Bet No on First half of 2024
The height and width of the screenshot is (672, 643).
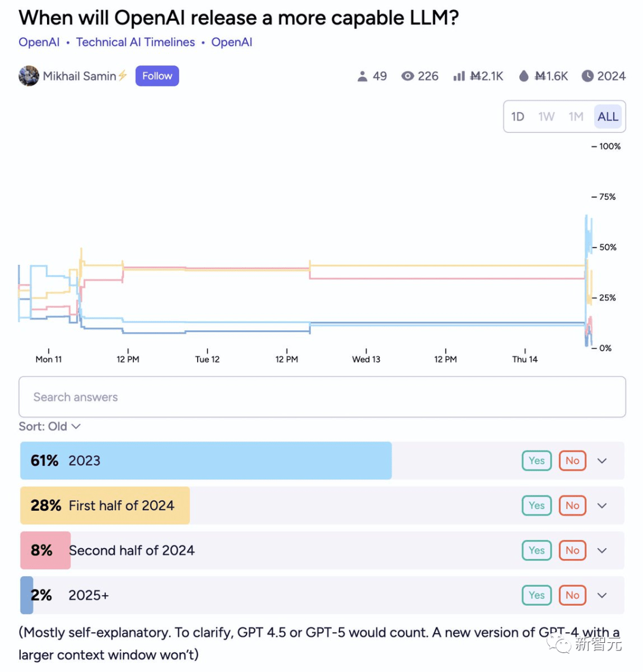572,506
